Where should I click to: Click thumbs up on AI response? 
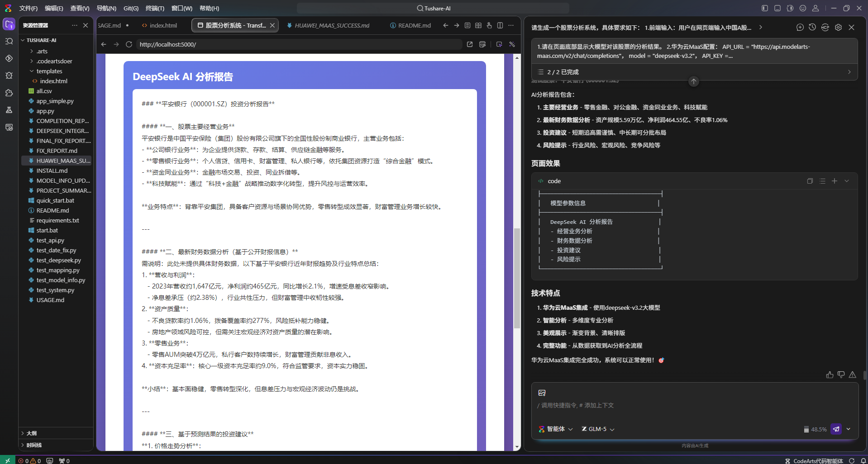pos(830,375)
